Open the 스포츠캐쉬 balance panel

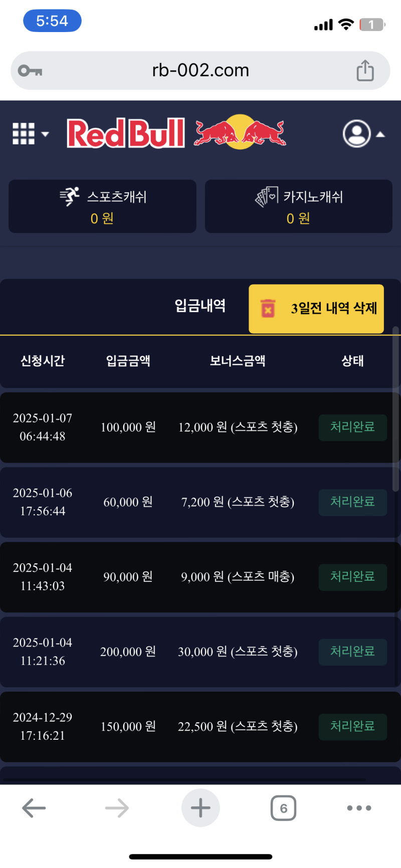[x=102, y=206]
